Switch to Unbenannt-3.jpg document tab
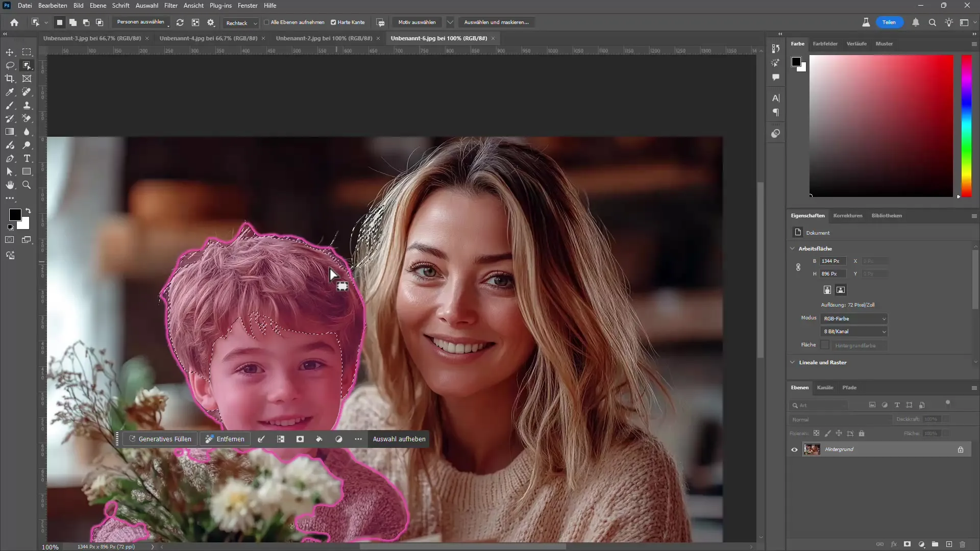 [x=92, y=38]
